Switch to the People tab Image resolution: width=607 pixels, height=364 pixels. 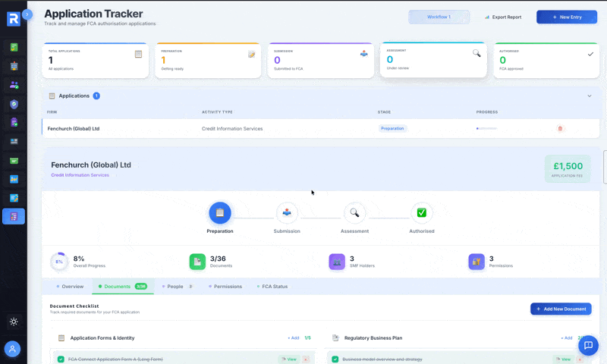pyautogui.click(x=178, y=287)
